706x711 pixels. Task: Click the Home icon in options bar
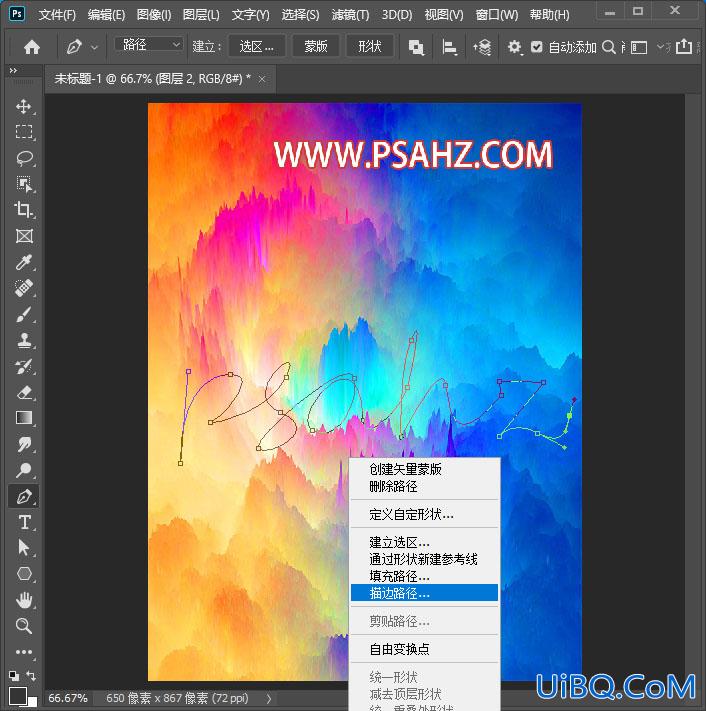pyautogui.click(x=32, y=47)
